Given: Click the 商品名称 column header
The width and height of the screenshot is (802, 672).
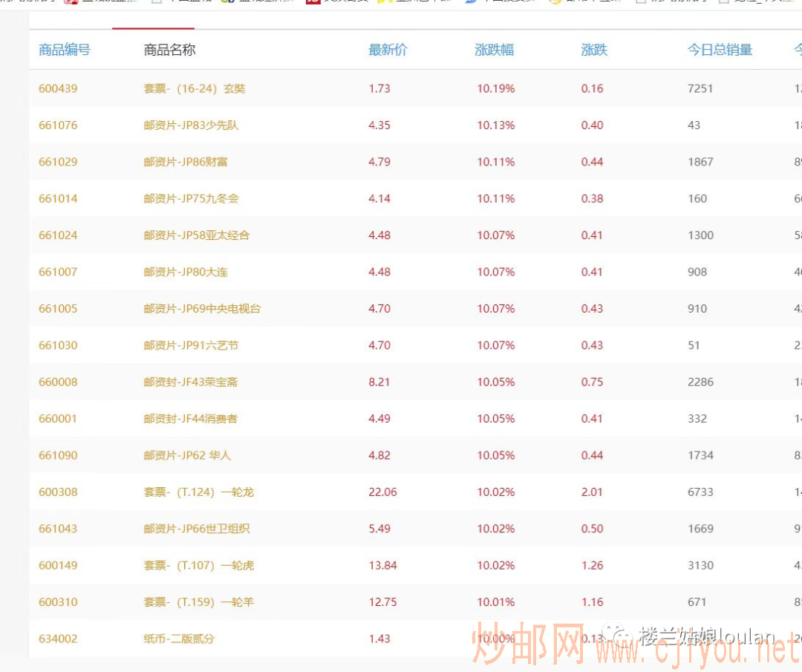Looking at the screenshot, I should point(169,50).
